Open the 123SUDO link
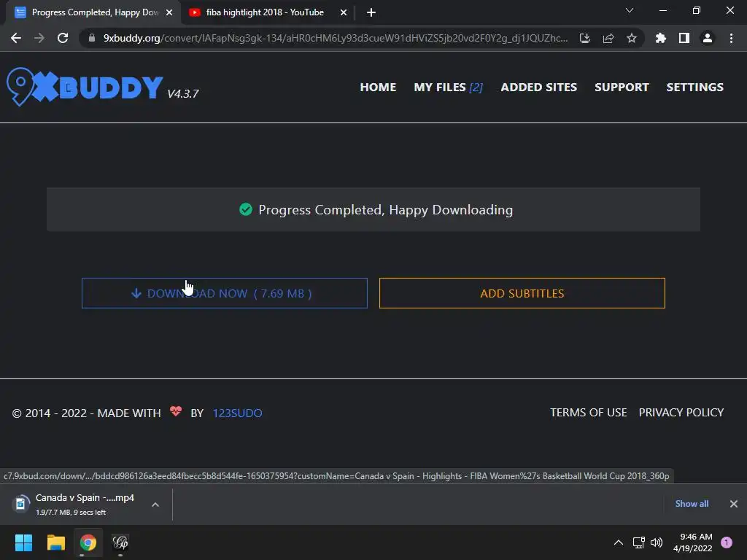Image resolution: width=747 pixels, height=560 pixels. (237, 413)
